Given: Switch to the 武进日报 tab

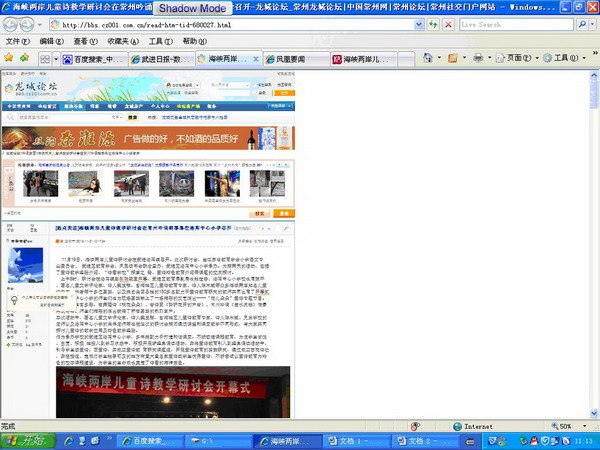Looking at the screenshot, I should (162, 59).
